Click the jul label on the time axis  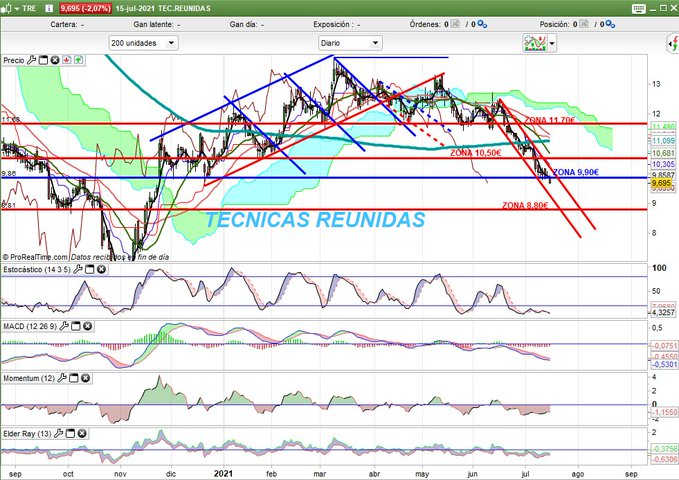point(525,474)
